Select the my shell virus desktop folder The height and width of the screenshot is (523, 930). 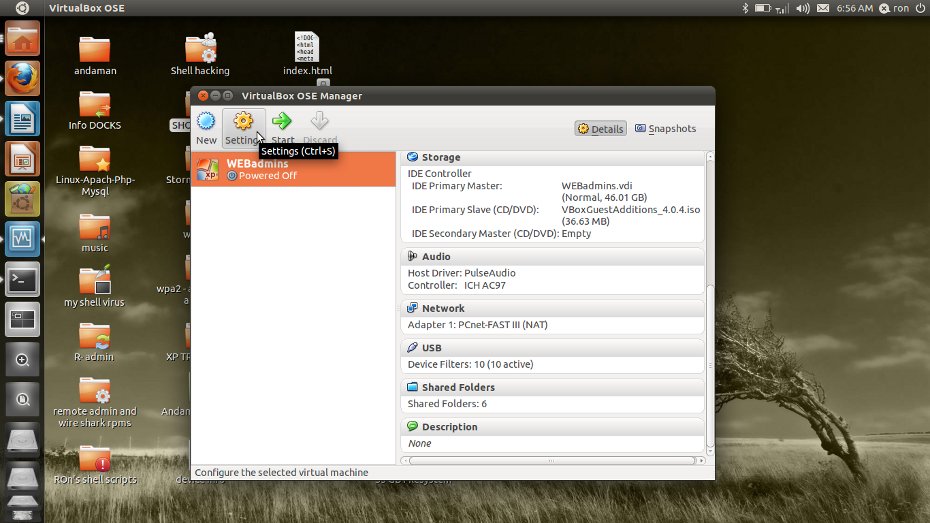point(95,286)
